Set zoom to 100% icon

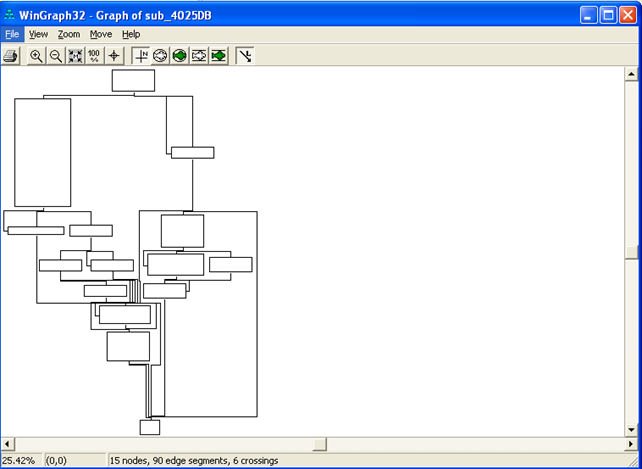point(94,56)
